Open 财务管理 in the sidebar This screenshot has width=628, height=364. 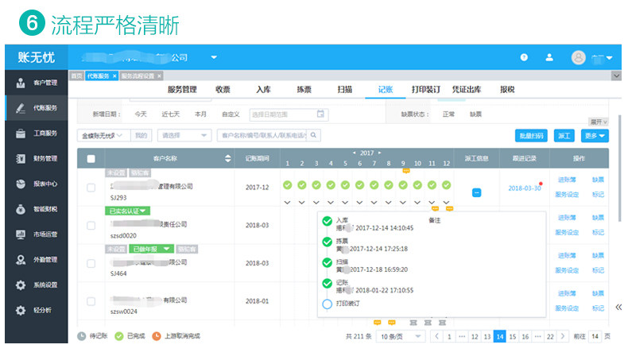[x=37, y=159]
